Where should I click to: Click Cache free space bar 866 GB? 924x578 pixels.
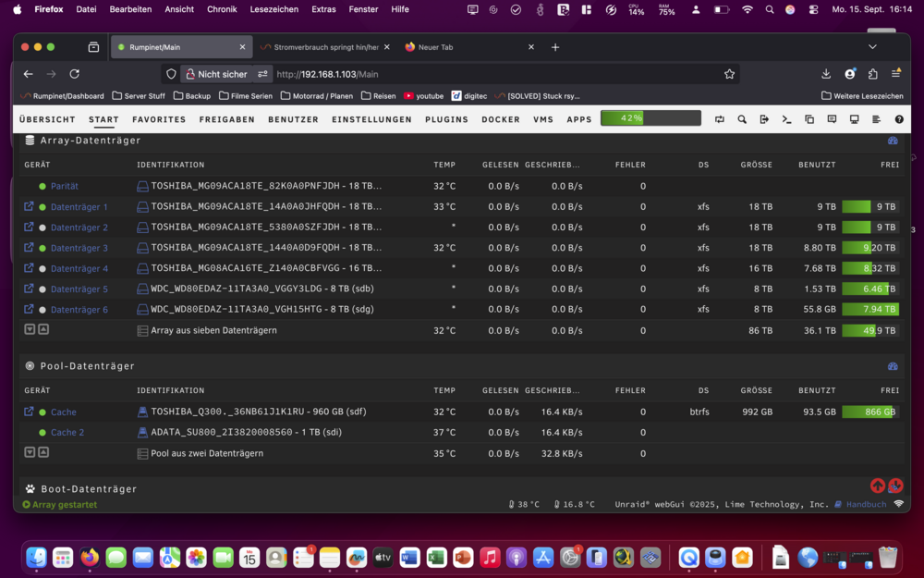(x=870, y=412)
